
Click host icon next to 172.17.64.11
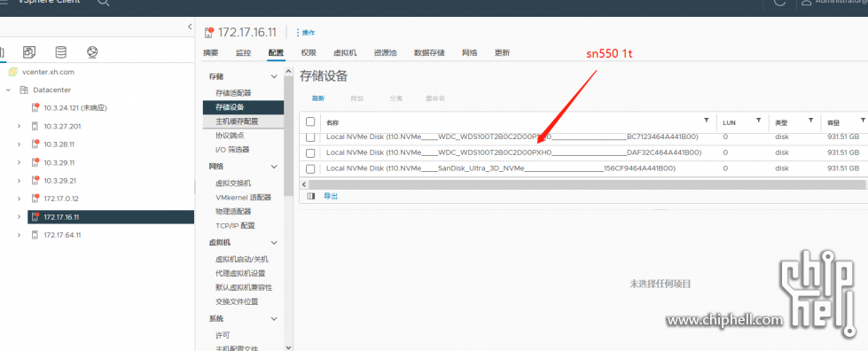click(x=35, y=235)
